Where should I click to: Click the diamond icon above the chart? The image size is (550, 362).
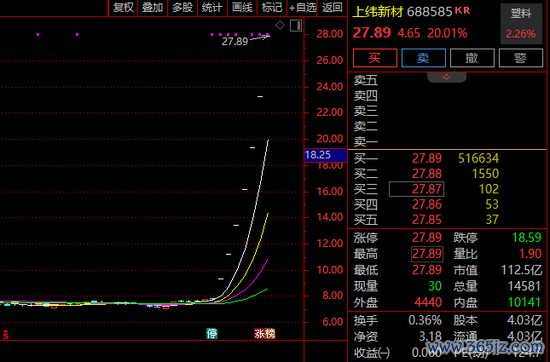pos(280,25)
